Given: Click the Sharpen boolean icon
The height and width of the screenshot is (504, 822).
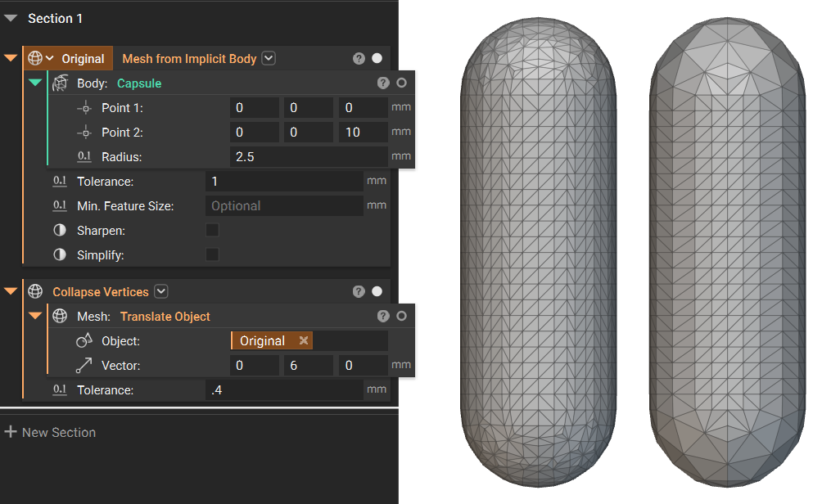Looking at the screenshot, I should 60,230.
